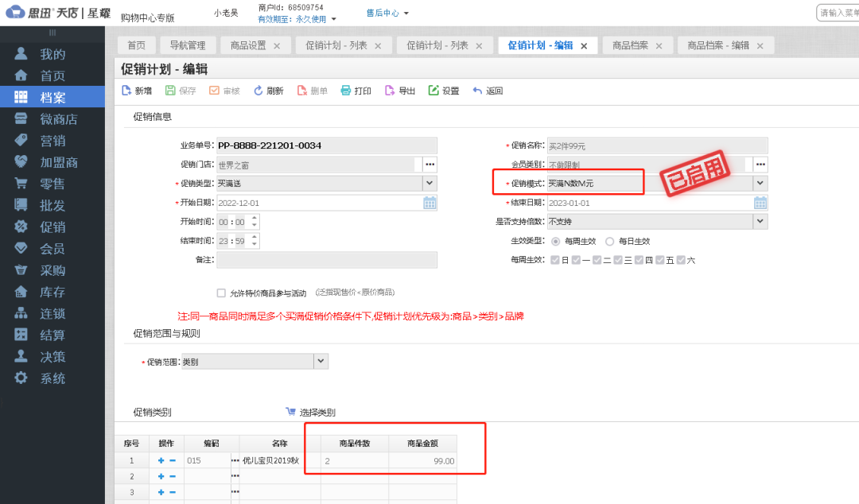Image resolution: width=859 pixels, height=504 pixels.
Task: Select the 每日生效 radio button
Action: pyautogui.click(x=608, y=242)
